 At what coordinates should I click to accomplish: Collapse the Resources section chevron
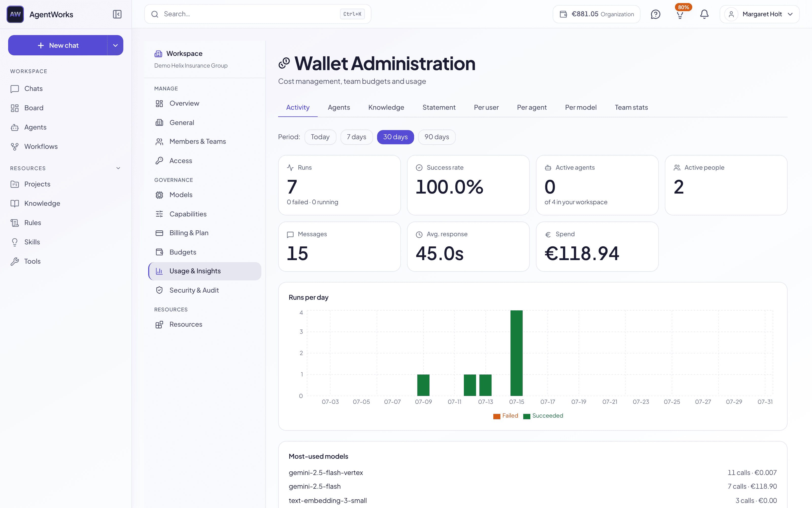tap(118, 168)
